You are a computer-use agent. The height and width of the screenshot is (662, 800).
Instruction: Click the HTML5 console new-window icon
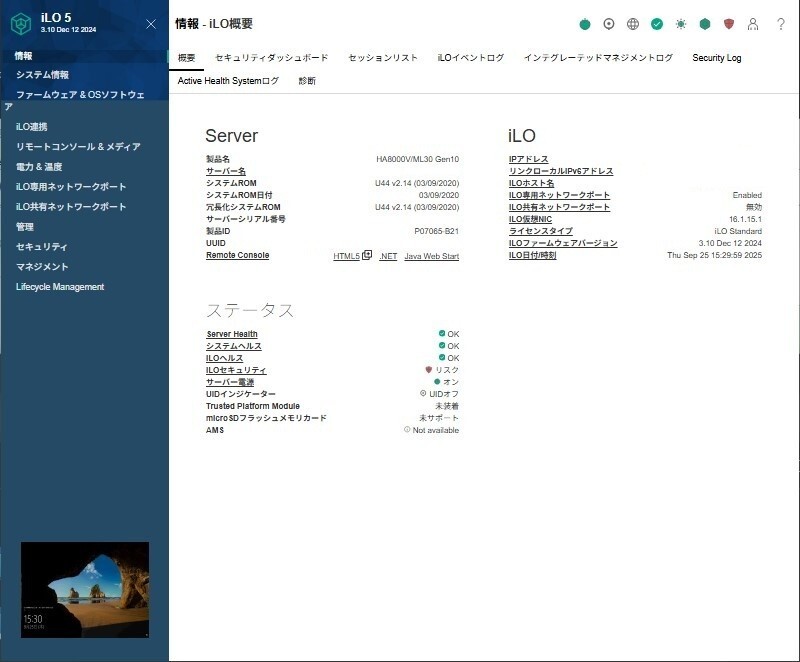pyautogui.click(x=367, y=255)
